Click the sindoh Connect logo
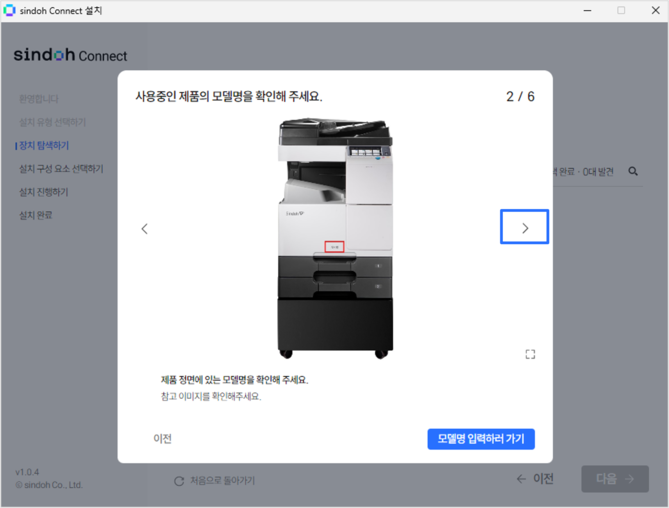The height and width of the screenshot is (508, 669). pos(70,55)
